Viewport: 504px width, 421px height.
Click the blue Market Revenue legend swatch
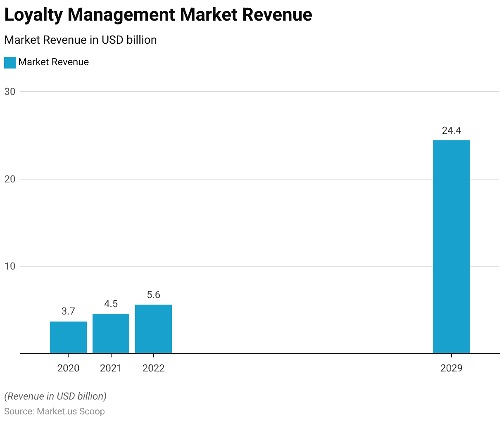[10, 62]
